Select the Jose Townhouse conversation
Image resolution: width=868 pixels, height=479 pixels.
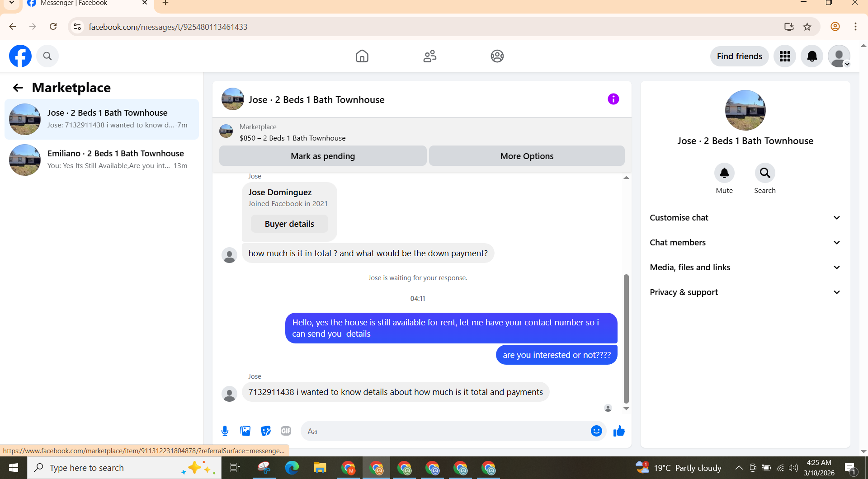[102, 119]
